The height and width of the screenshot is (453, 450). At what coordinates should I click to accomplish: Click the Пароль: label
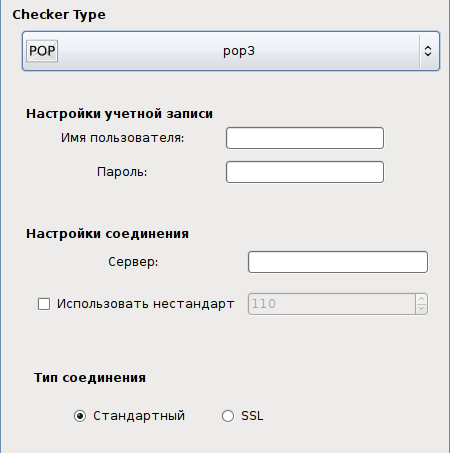coord(122,172)
